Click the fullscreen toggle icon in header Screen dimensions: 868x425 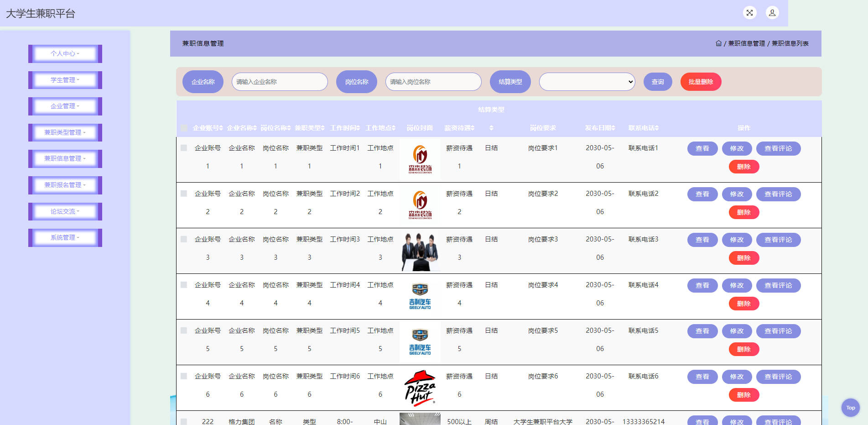point(749,13)
